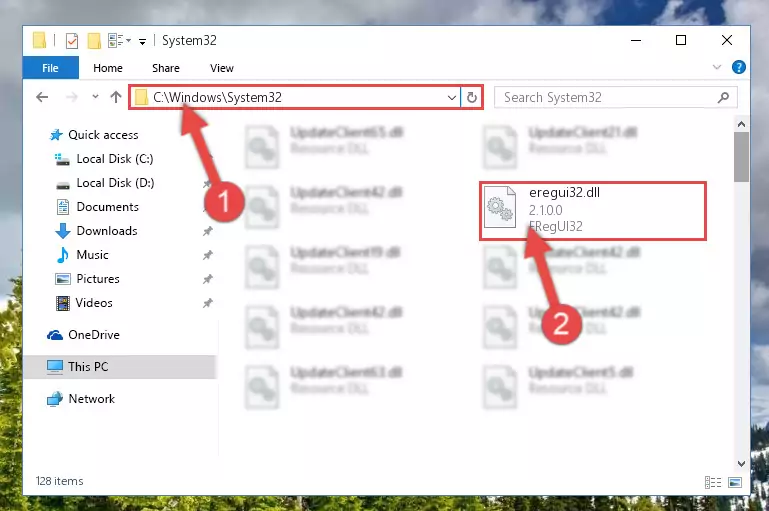The height and width of the screenshot is (511, 769).
Task: Switch to Details view in status bar
Action: (713, 483)
